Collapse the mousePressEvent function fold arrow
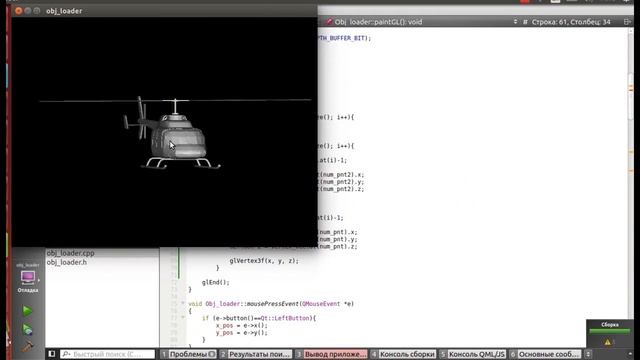 183,303
